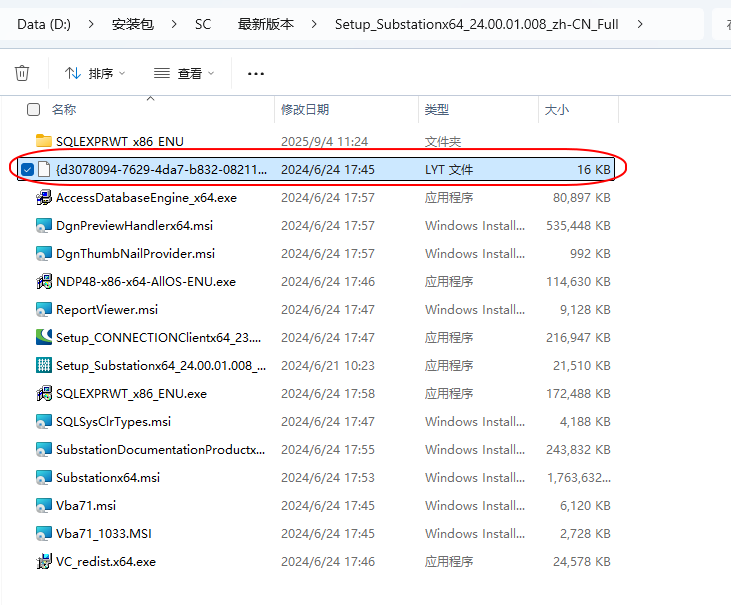
Task: Open the Sort (排序) dropdown
Action: click(x=95, y=73)
